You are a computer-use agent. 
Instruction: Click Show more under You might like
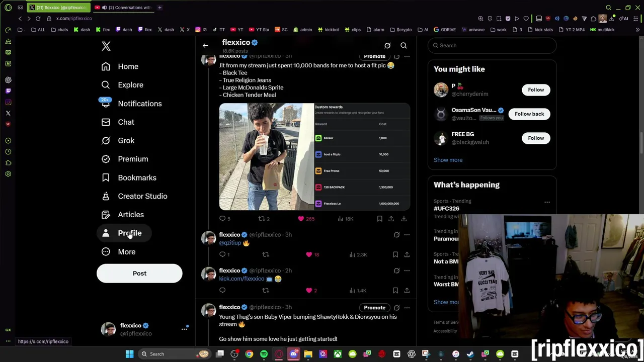pos(448,160)
